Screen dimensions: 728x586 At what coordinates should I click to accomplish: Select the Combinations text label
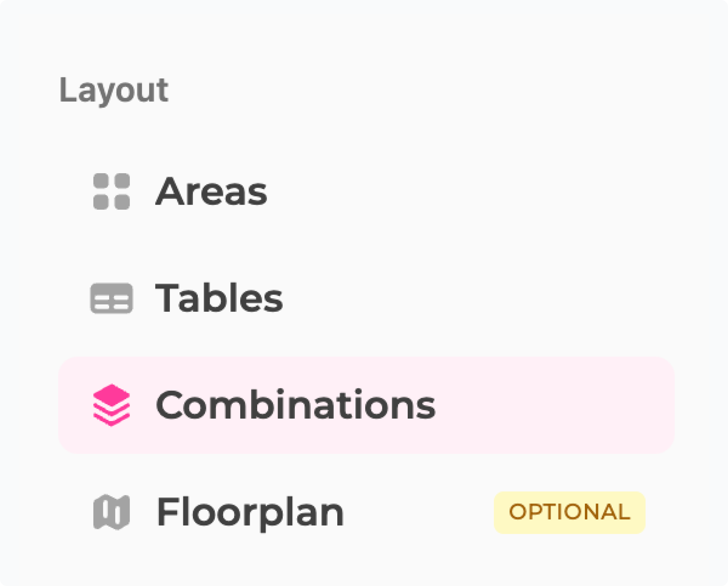295,405
